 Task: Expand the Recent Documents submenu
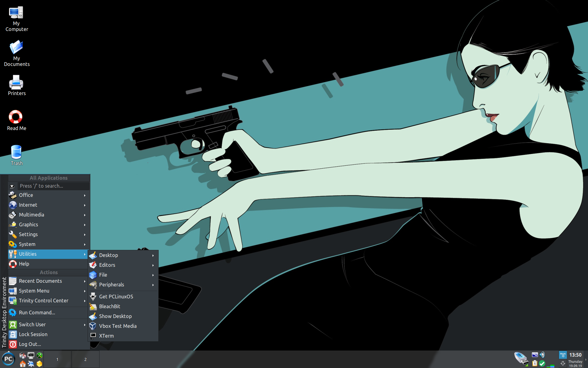click(40, 281)
